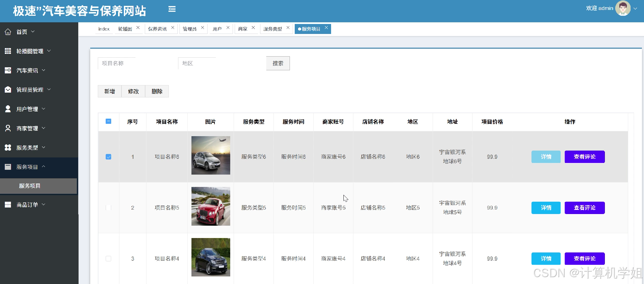Click the 修改 edit button
The height and width of the screenshot is (284, 644).
[133, 91]
